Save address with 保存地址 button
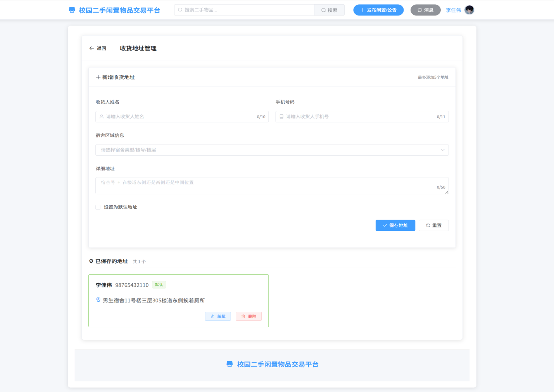Image resolution: width=554 pixels, height=392 pixels. pos(395,225)
